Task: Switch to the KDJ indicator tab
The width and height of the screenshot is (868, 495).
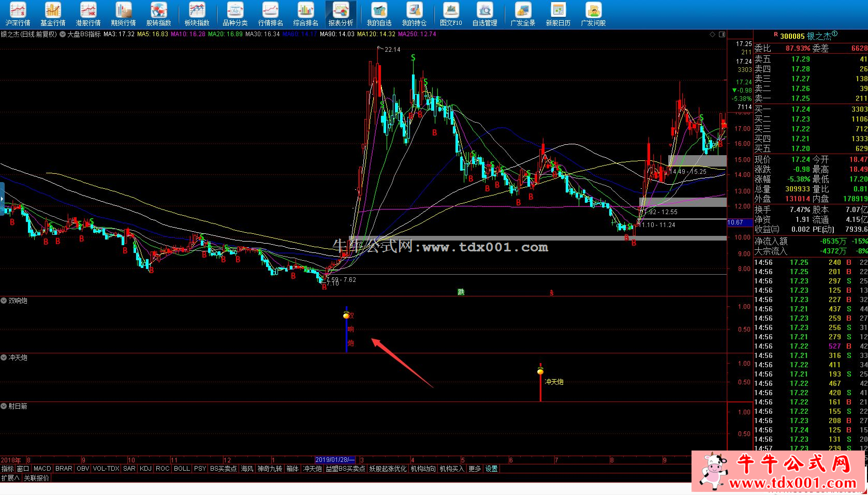Action: (x=145, y=469)
